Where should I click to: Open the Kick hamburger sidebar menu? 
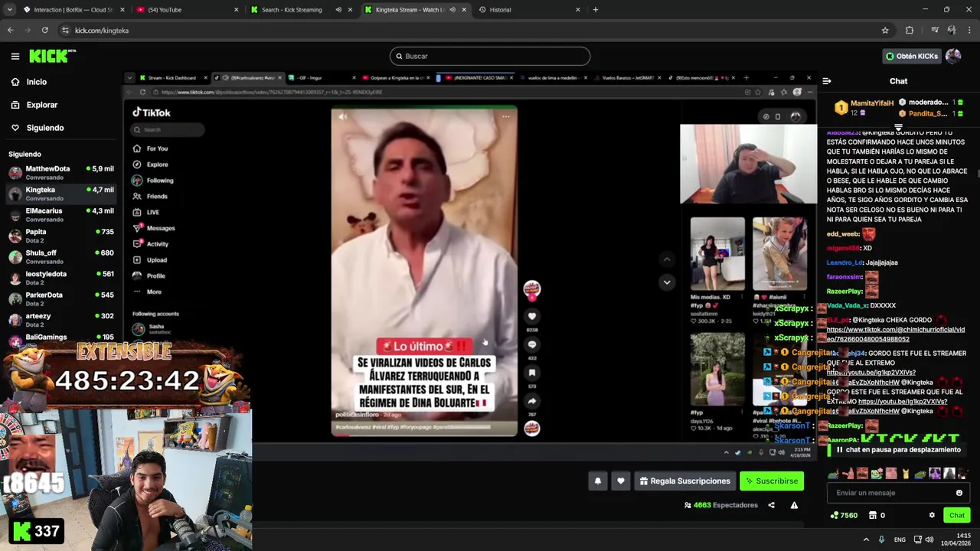coord(15,56)
